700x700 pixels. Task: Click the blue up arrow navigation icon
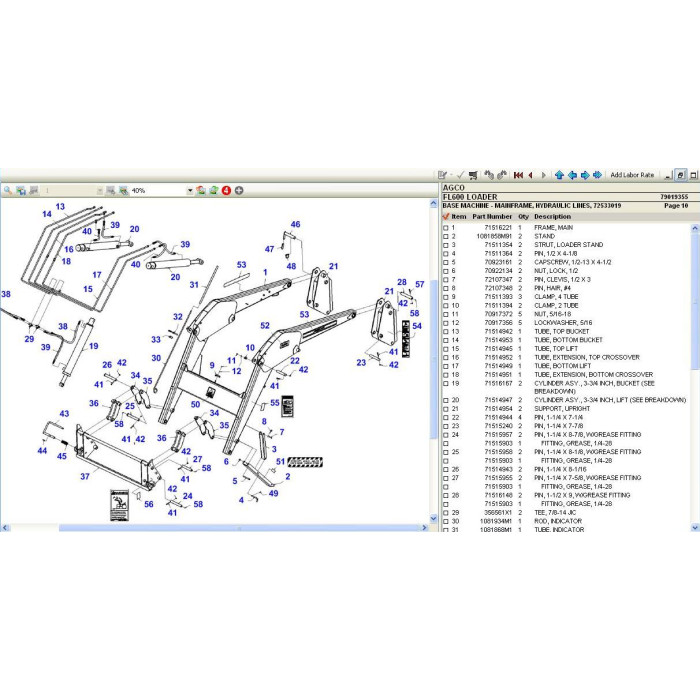(559, 175)
